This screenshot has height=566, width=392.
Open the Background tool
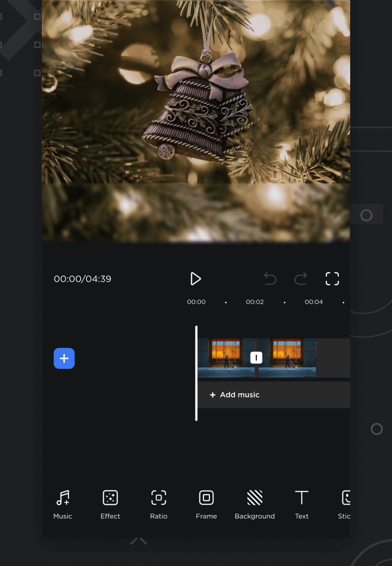(x=254, y=504)
